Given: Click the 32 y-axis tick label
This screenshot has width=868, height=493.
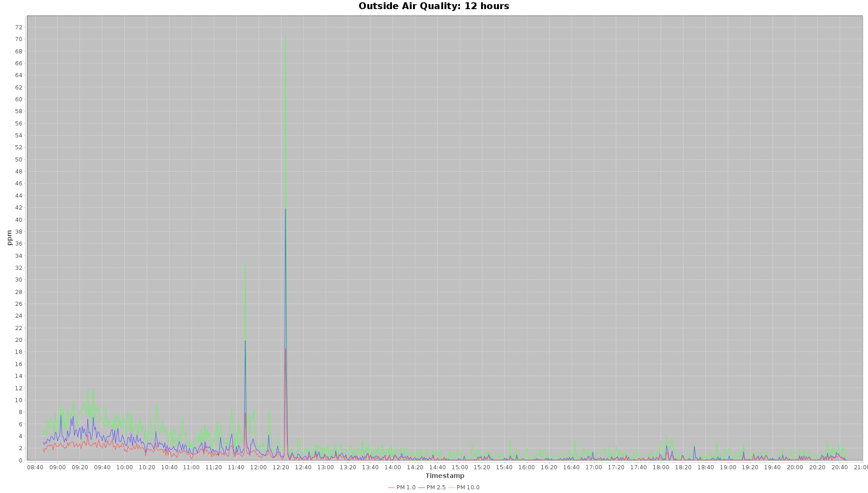Looking at the screenshot, I should point(19,268).
